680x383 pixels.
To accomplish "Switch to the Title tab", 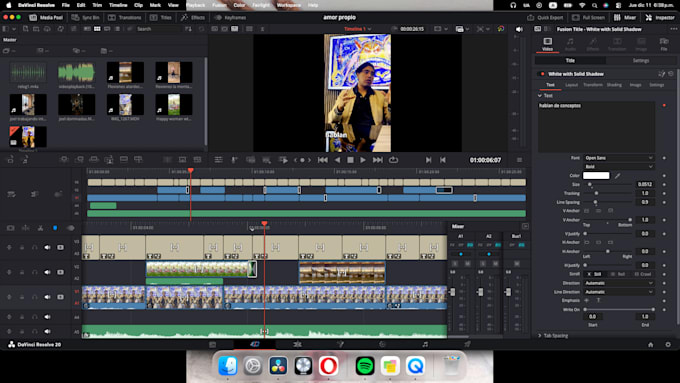I will coord(570,61).
